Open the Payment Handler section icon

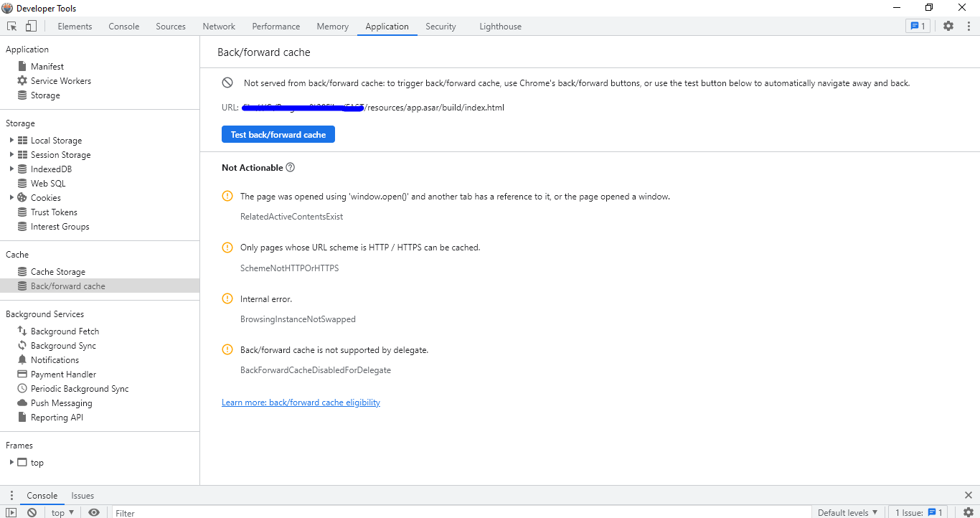tap(22, 374)
